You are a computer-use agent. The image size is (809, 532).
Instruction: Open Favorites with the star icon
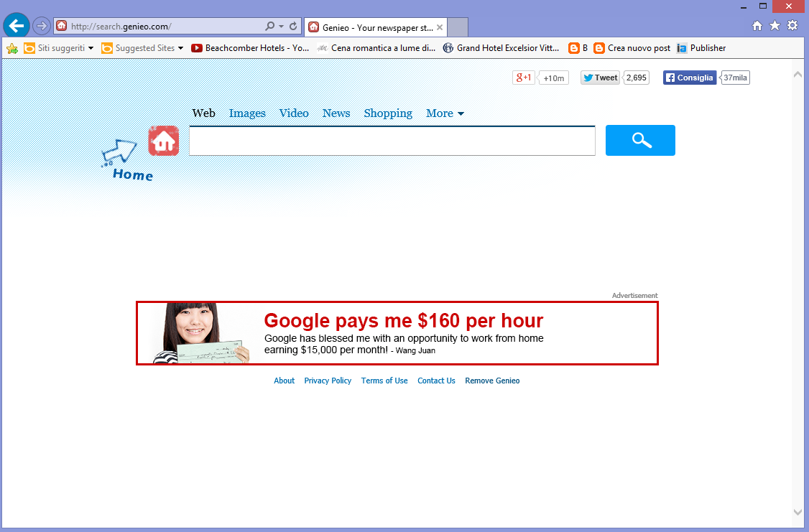pos(775,26)
